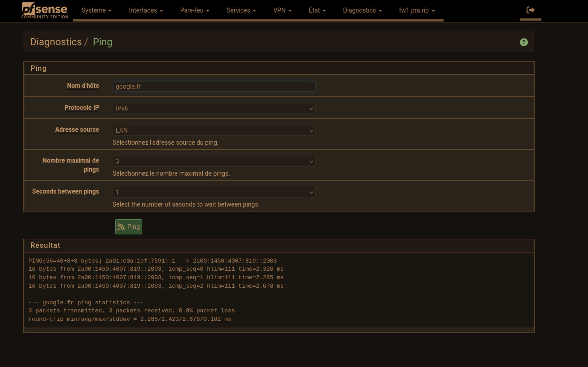The width and height of the screenshot is (588, 367).
Task: Click the 'Sélectionnez le nombre maximal de pings.' hint
Action: pos(171,174)
